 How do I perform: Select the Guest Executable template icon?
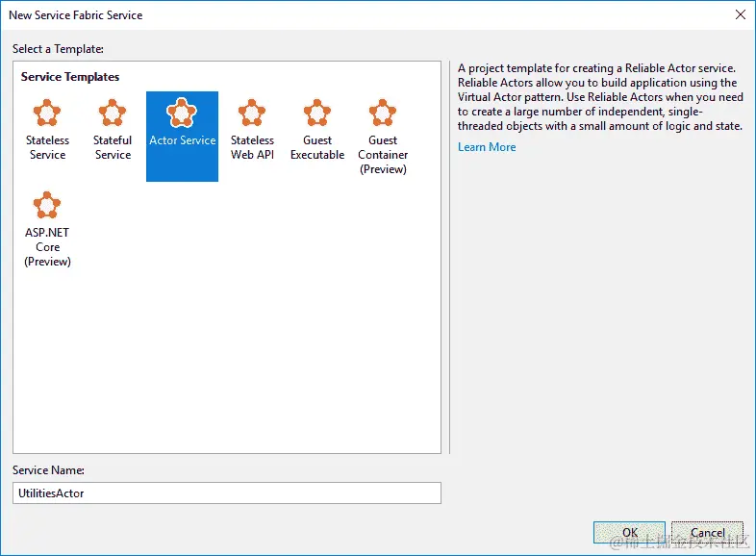coord(317,113)
